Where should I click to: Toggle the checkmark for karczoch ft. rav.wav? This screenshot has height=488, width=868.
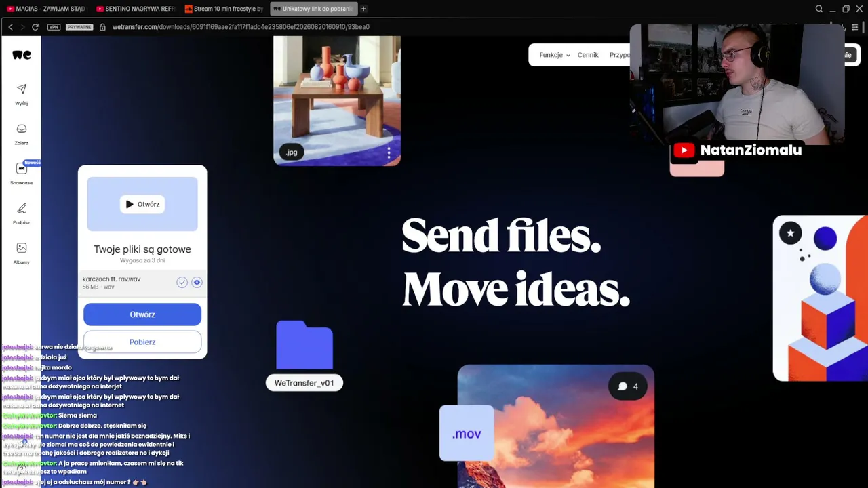point(182,283)
